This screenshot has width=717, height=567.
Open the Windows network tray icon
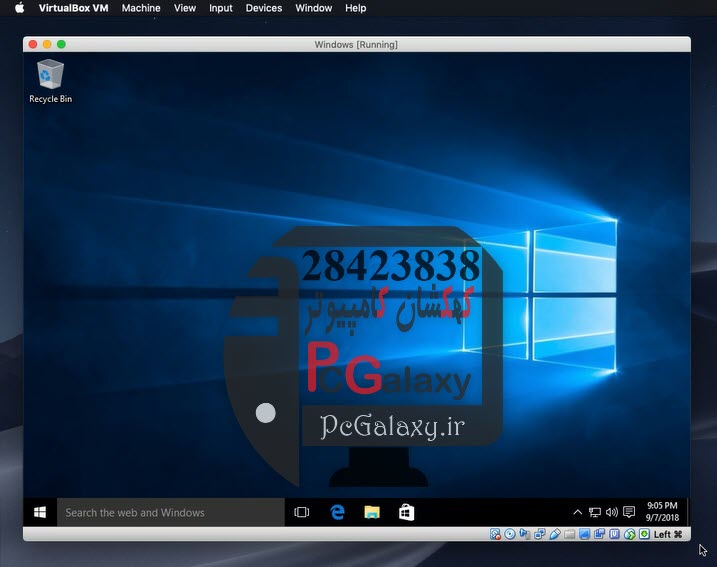coord(594,512)
